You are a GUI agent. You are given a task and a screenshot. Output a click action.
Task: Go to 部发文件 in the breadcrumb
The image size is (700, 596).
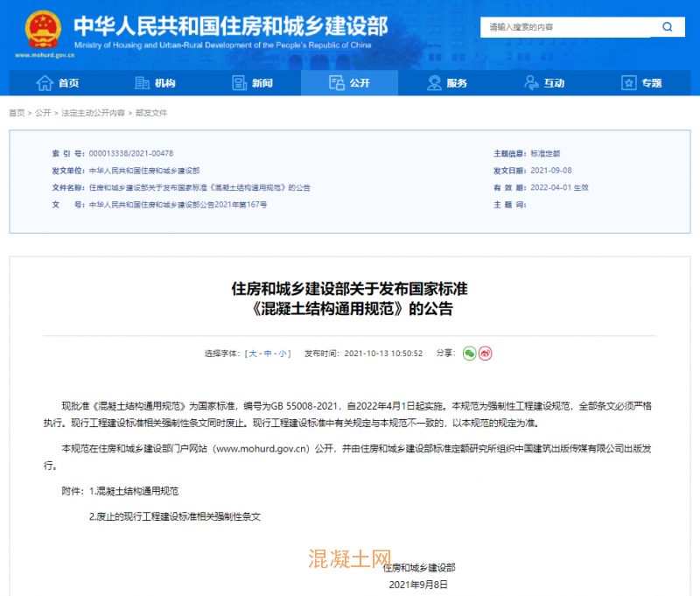coord(151,113)
